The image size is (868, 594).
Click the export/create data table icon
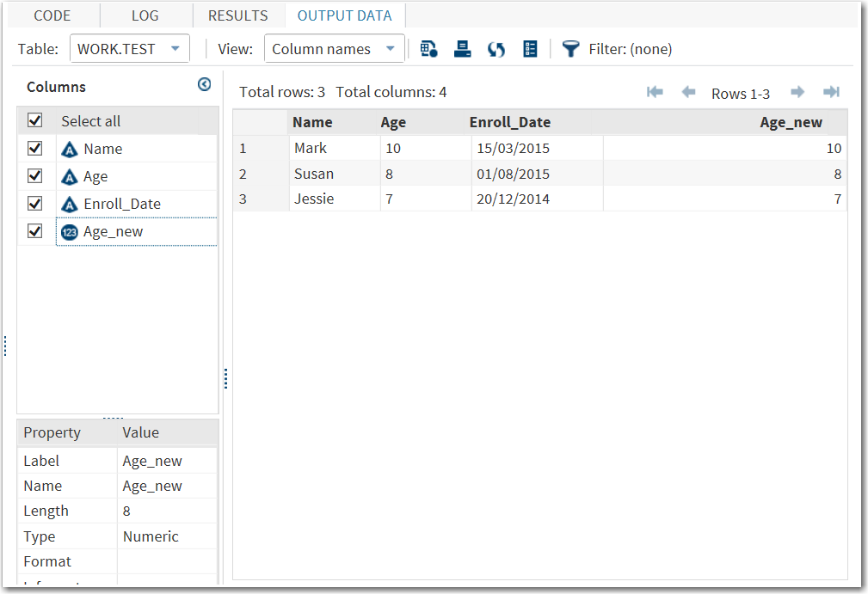coord(428,49)
